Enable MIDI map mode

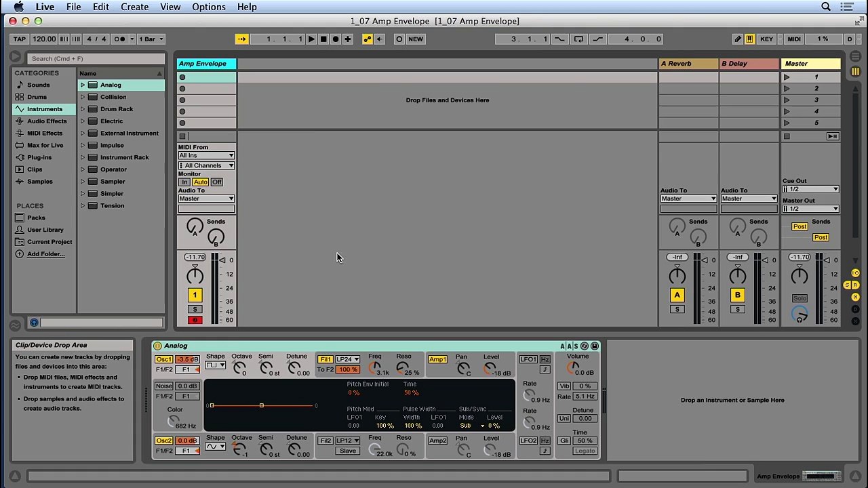(794, 39)
